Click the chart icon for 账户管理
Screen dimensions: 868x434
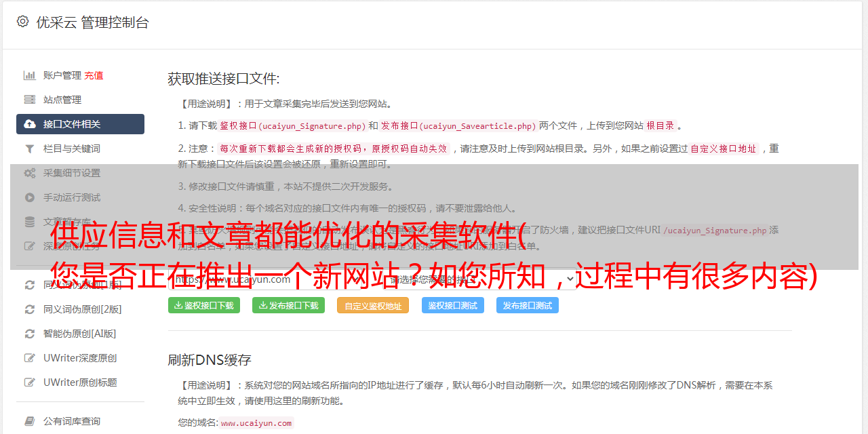pyautogui.click(x=30, y=75)
